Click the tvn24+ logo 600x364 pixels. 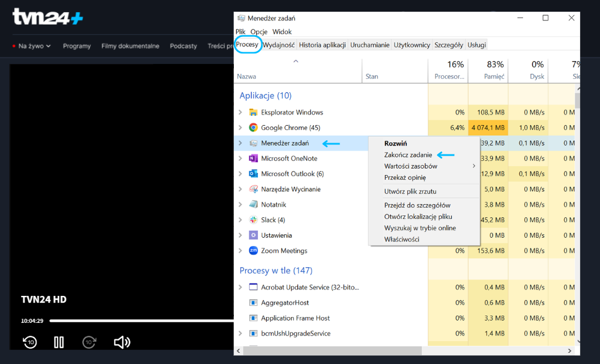[48, 16]
